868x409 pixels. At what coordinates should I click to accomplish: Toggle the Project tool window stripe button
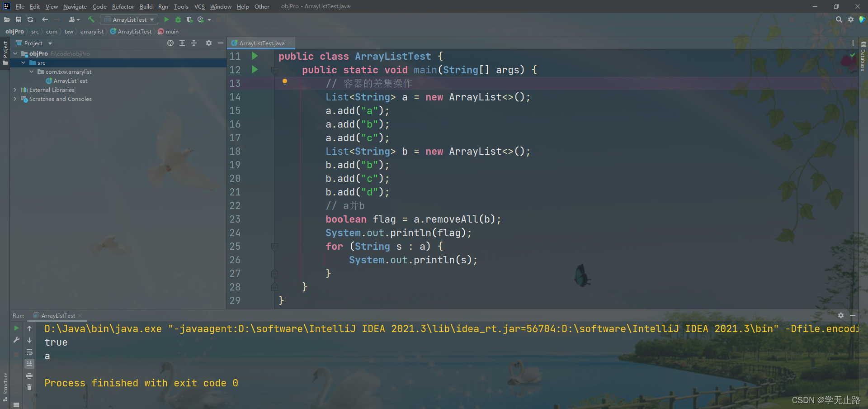click(x=5, y=52)
